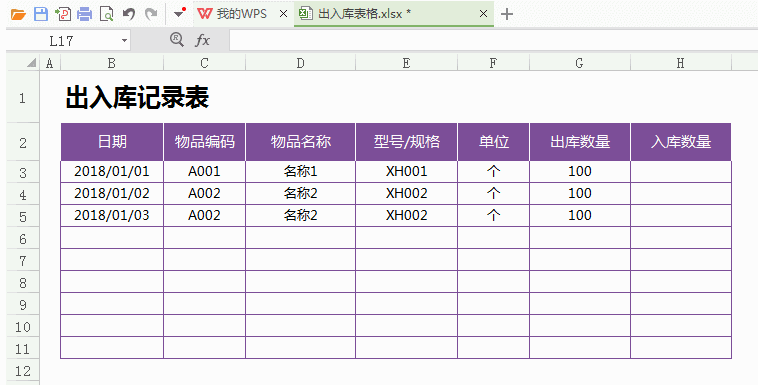This screenshot has width=758, height=385.
Task: Select column C header
Action: coord(204,63)
